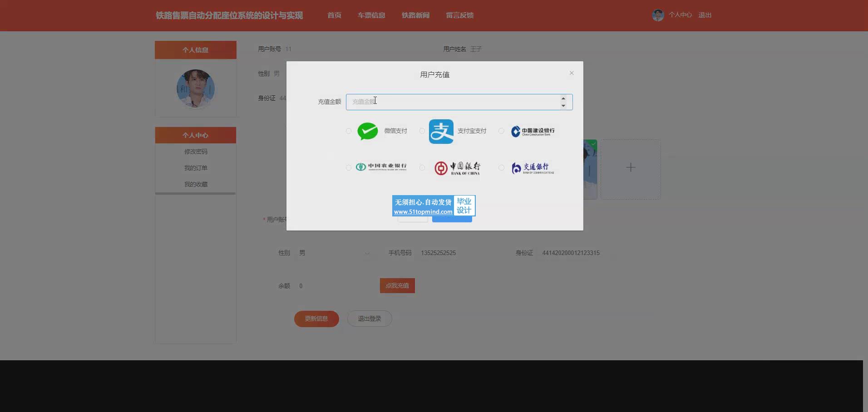
Task: Click the 余额 field showing 0
Action: pyautogui.click(x=335, y=286)
